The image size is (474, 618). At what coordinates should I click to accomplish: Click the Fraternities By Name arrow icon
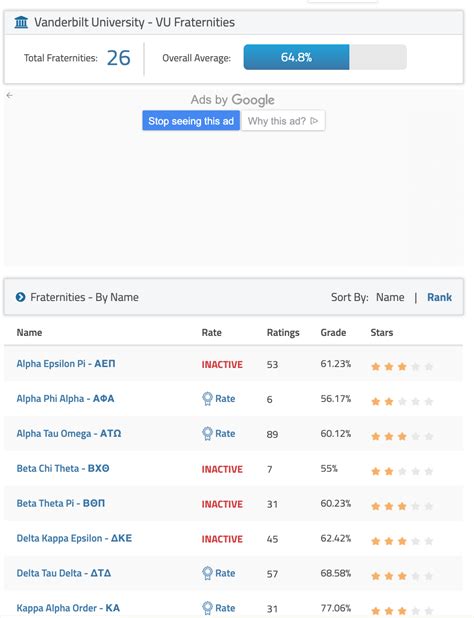click(20, 297)
